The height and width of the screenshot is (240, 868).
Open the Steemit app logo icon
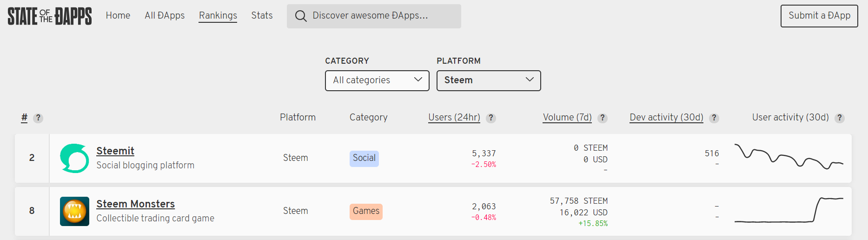(74, 158)
